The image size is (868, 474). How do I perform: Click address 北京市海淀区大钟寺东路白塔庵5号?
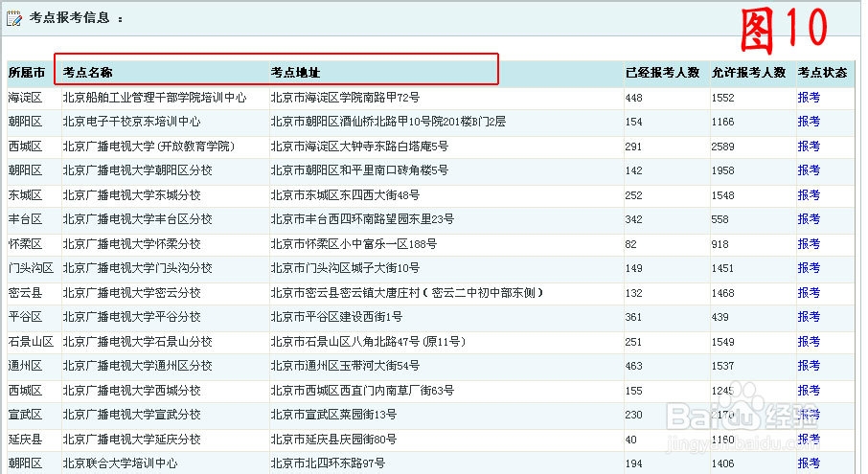click(359, 146)
